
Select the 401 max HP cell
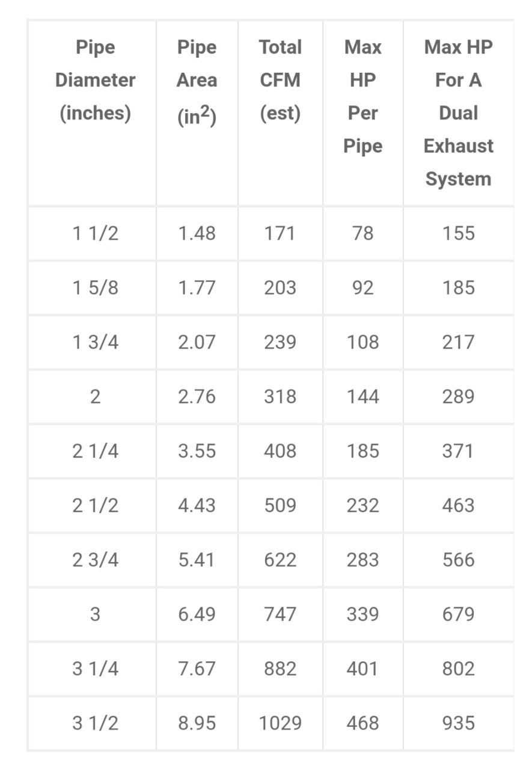363,669
